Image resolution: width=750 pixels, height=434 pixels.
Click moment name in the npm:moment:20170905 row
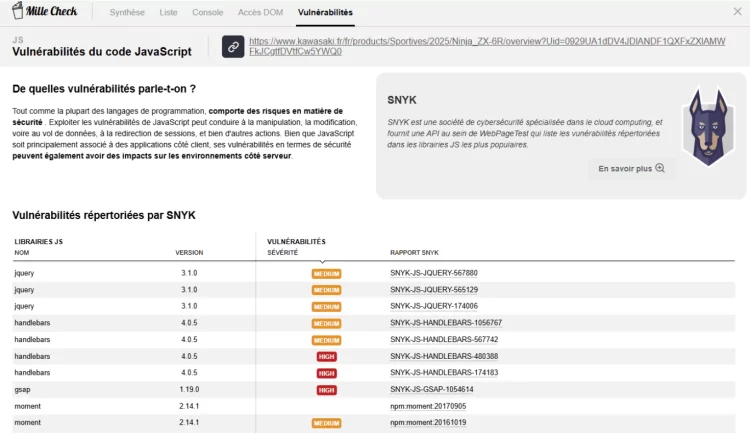[x=27, y=406]
